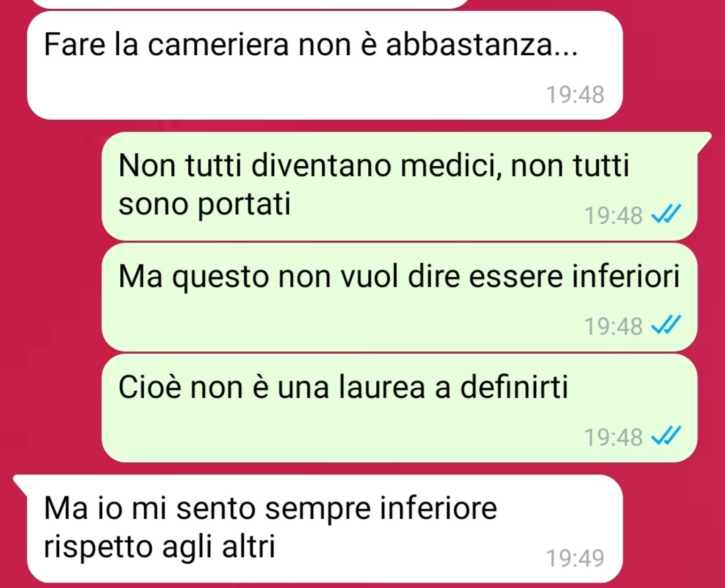Viewport: 725px width, 588px height.
Task: Select 'Non tutti diventano medici' message bubble
Action: pos(400,186)
